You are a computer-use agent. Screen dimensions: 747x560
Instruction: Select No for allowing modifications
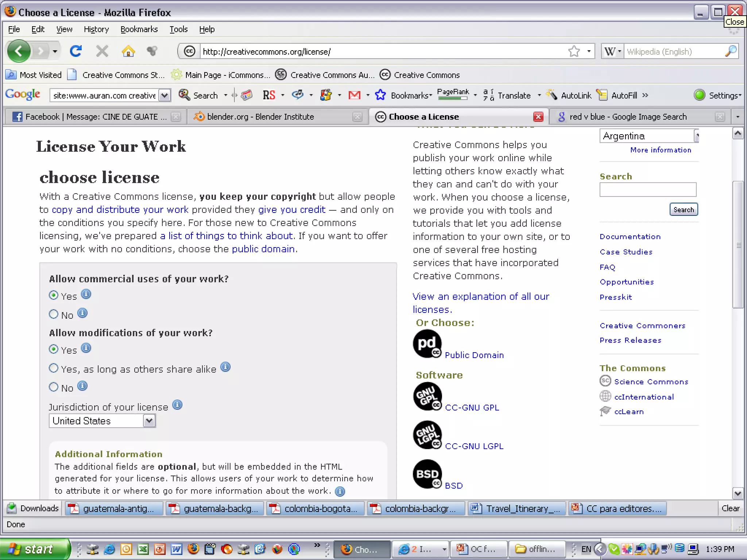tap(54, 387)
